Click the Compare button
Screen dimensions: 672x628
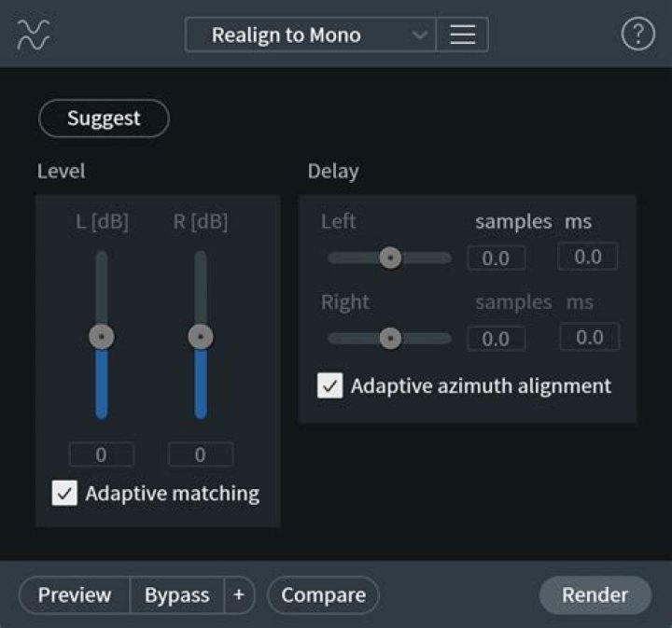pyautogui.click(x=323, y=595)
